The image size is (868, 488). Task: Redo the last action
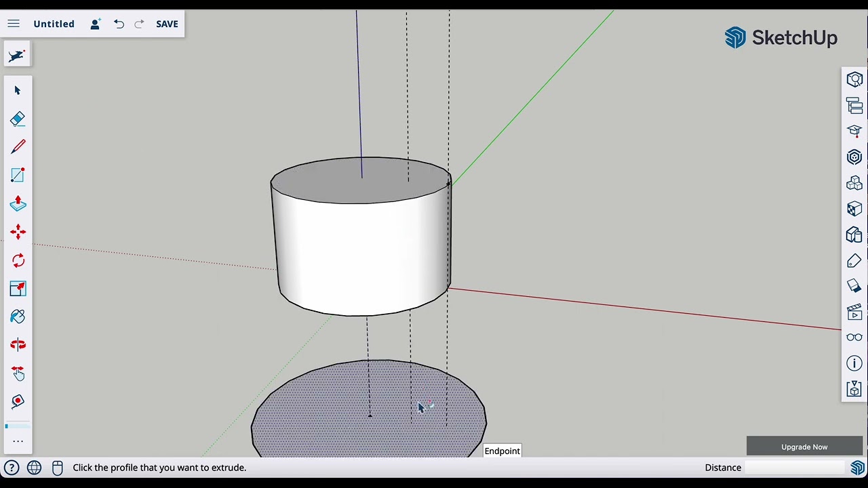click(139, 24)
